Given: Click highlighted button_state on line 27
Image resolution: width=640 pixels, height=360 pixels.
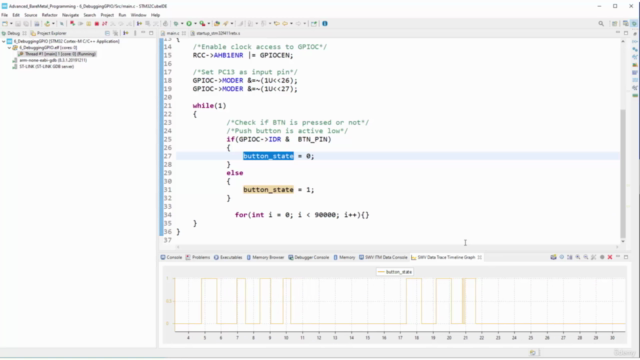Looking at the screenshot, I should pos(268,156).
